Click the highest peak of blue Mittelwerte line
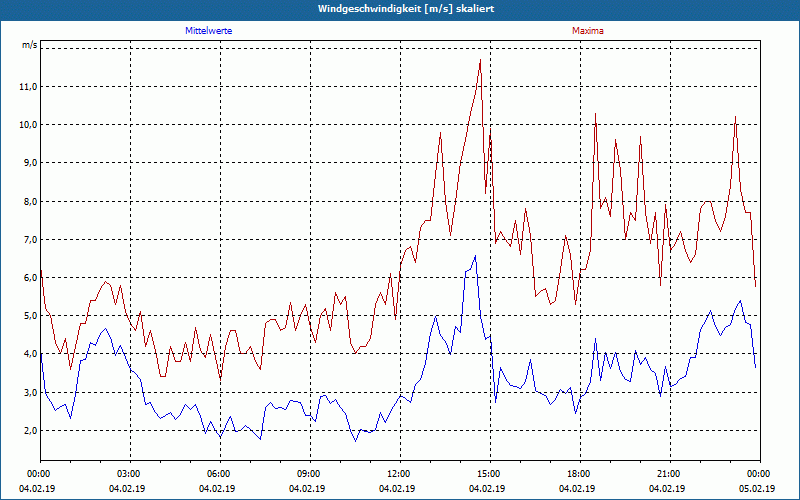This screenshot has width=800, height=500. point(476,256)
